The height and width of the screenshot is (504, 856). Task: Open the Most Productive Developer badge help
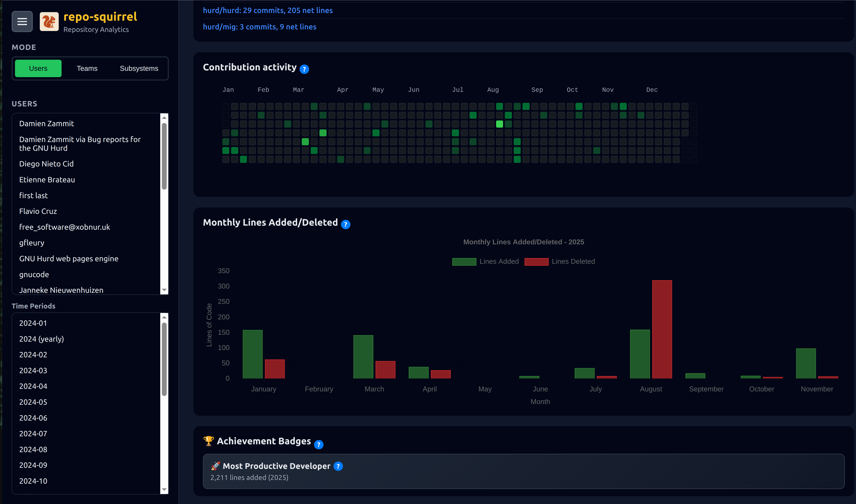point(338,466)
